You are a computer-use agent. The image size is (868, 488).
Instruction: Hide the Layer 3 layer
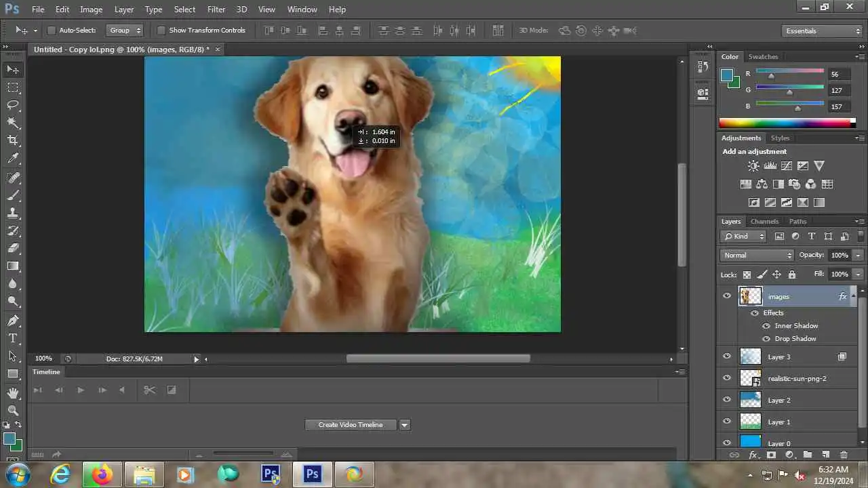point(727,357)
